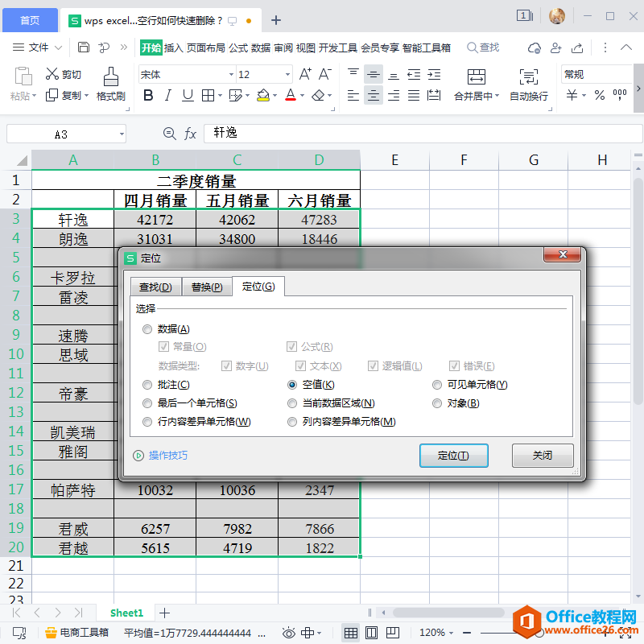Expand the 文件 menu arrow

(58, 47)
